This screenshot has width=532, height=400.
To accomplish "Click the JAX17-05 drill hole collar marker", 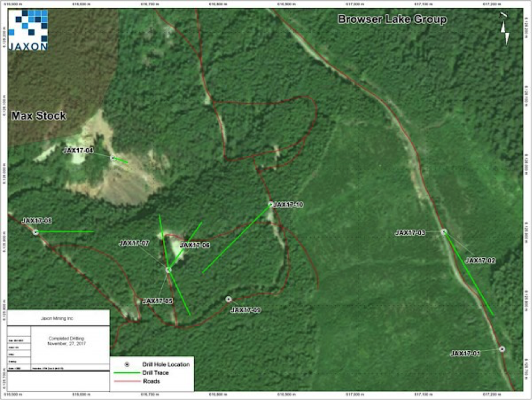I will (x=168, y=270).
